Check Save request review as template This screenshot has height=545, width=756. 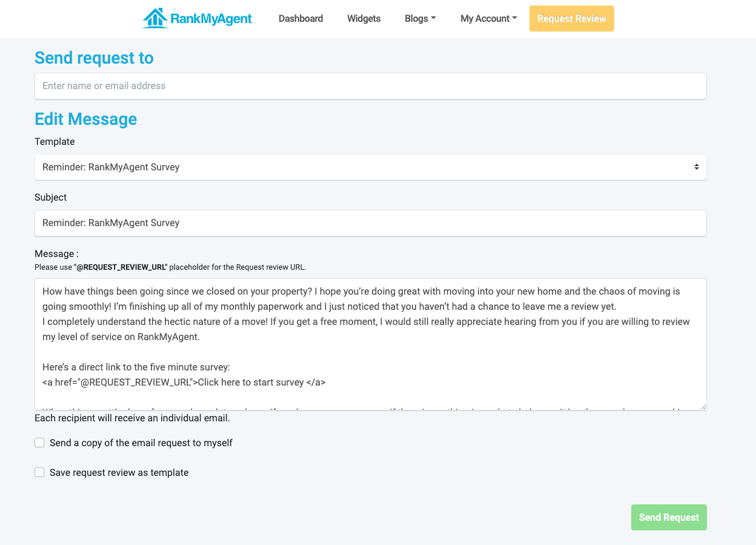pos(39,472)
